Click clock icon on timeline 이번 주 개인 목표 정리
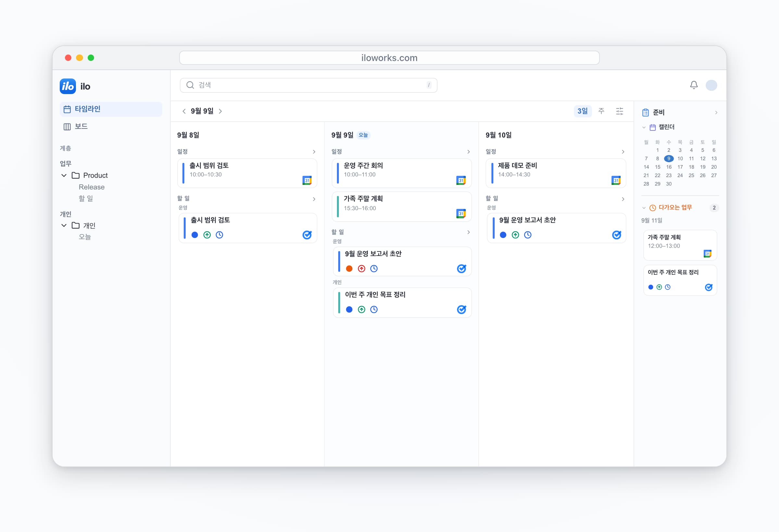 [x=374, y=309]
